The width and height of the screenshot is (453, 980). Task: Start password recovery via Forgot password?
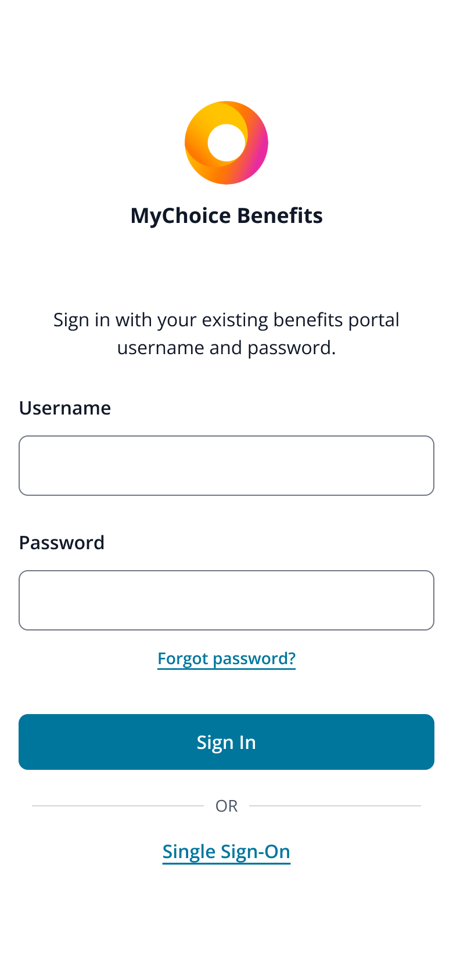click(x=227, y=658)
